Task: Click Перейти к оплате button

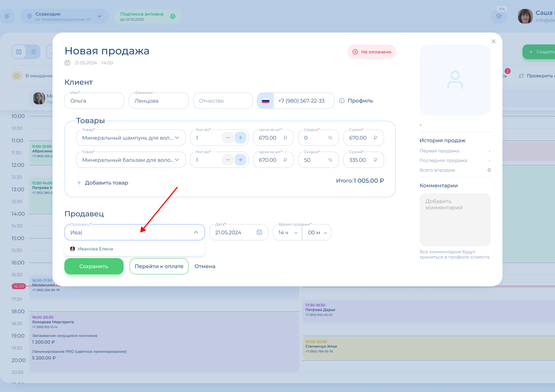Action: click(x=159, y=266)
